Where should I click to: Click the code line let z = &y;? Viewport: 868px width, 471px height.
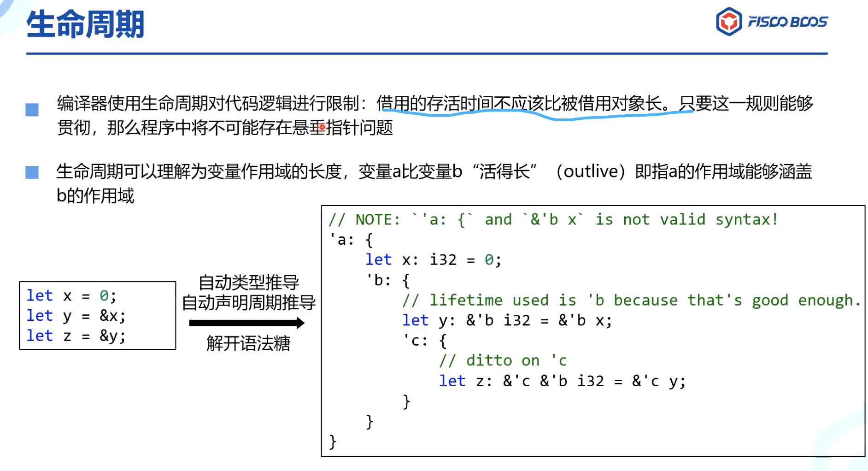[x=76, y=336]
